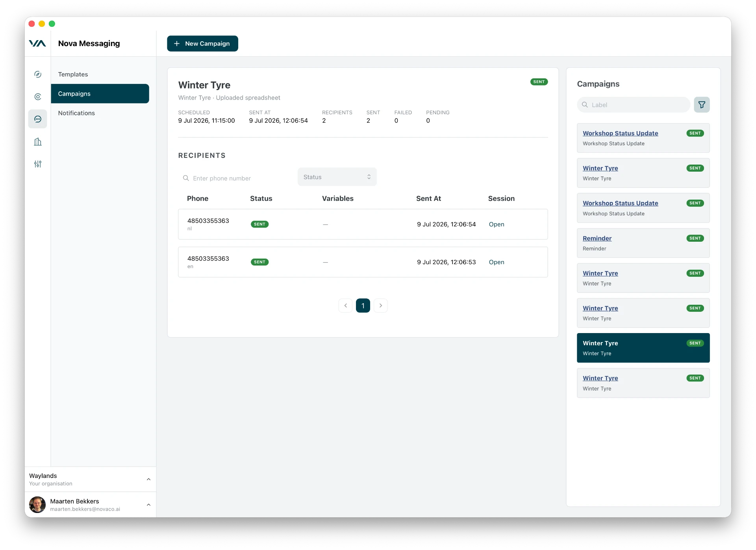The width and height of the screenshot is (756, 550).
Task: Click the Label search field in Campaigns
Action: pyautogui.click(x=634, y=105)
